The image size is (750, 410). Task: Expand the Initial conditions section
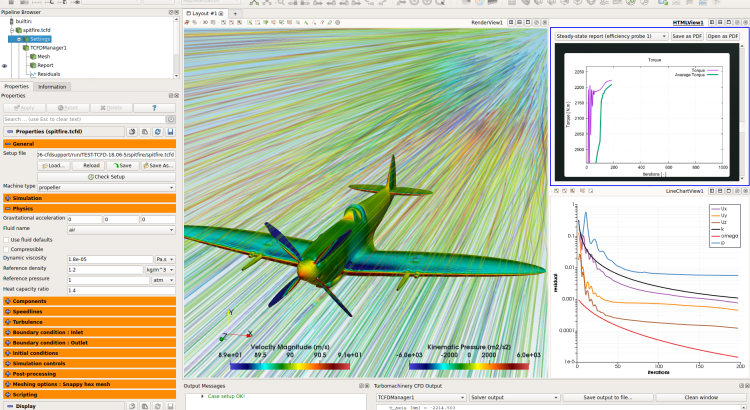click(x=89, y=353)
